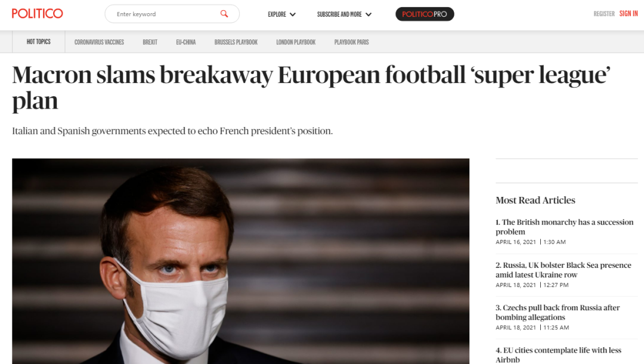Click the POLITICO logo
This screenshot has width=644, height=364.
click(x=37, y=14)
